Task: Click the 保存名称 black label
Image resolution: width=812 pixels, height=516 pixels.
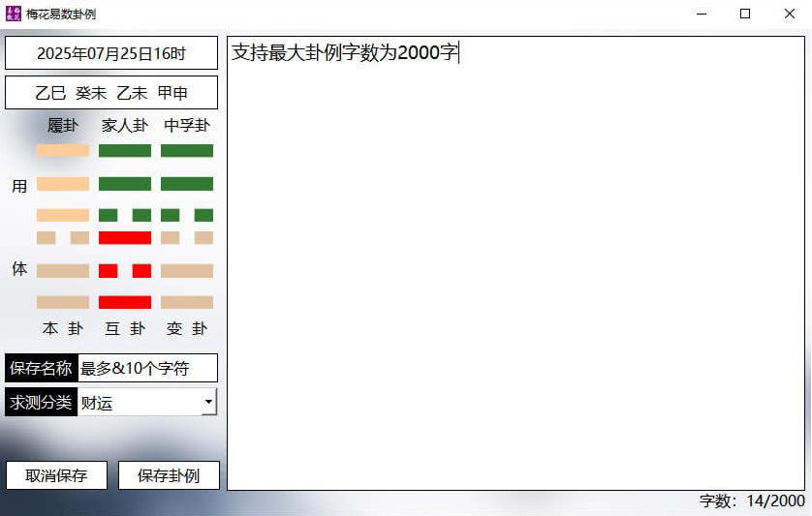Action: (42, 368)
